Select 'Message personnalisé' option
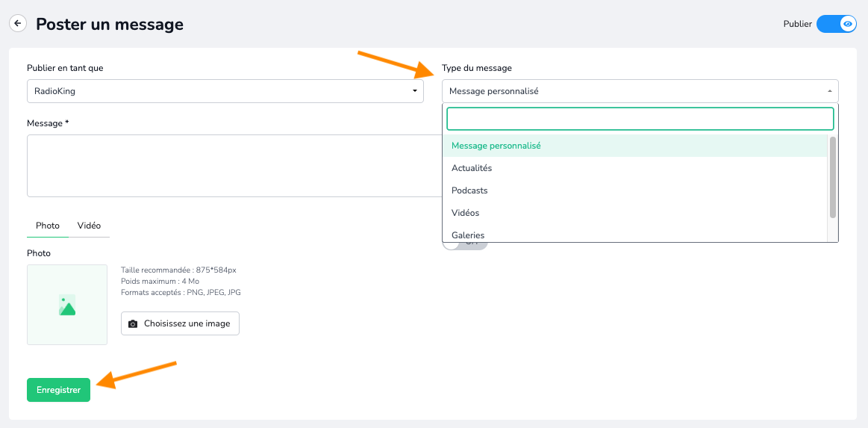The height and width of the screenshot is (428, 868). point(634,146)
